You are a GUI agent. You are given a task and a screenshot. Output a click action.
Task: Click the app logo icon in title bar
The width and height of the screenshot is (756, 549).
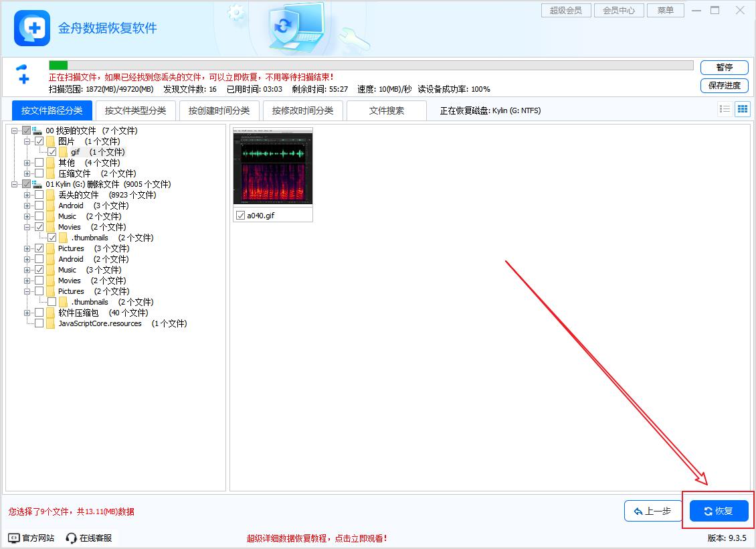[x=32, y=28]
